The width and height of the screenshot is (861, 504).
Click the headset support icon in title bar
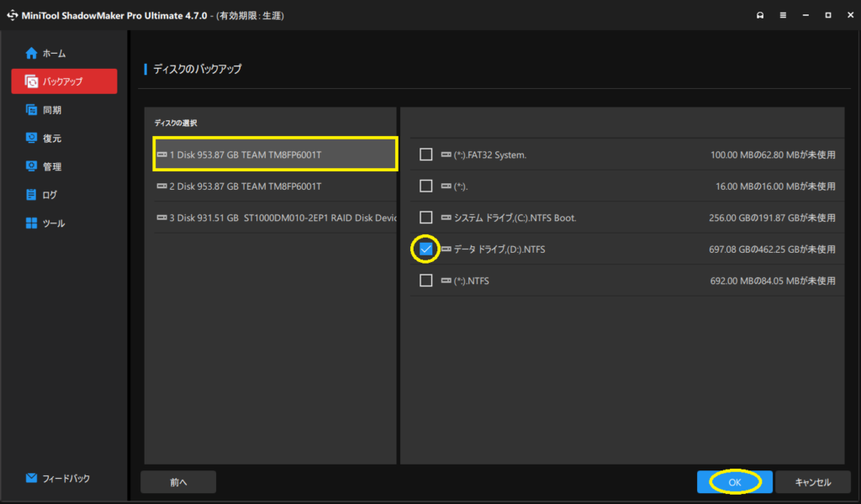coord(760,15)
